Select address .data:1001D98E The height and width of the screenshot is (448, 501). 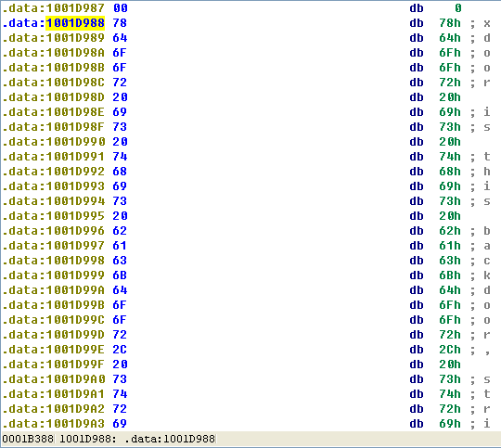tap(54, 112)
